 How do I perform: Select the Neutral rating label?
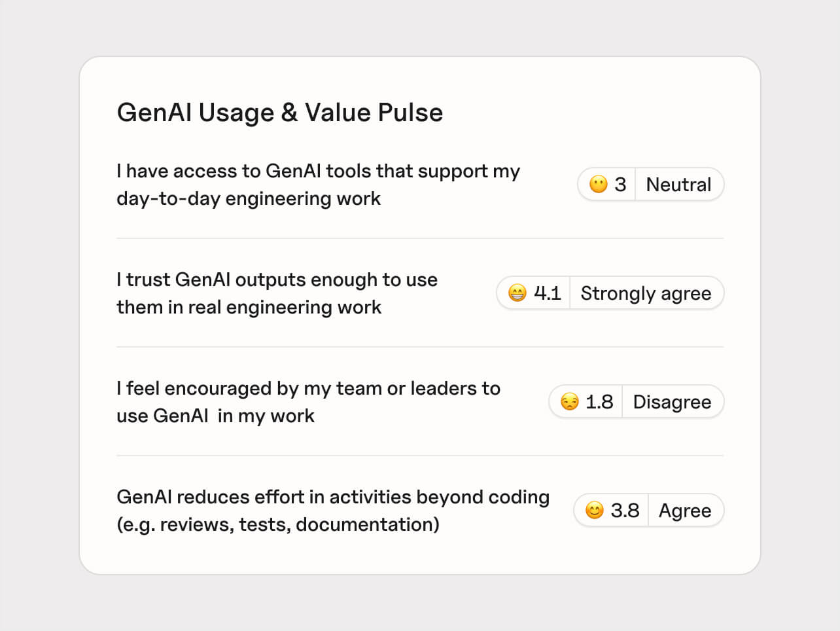click(678, 185)
